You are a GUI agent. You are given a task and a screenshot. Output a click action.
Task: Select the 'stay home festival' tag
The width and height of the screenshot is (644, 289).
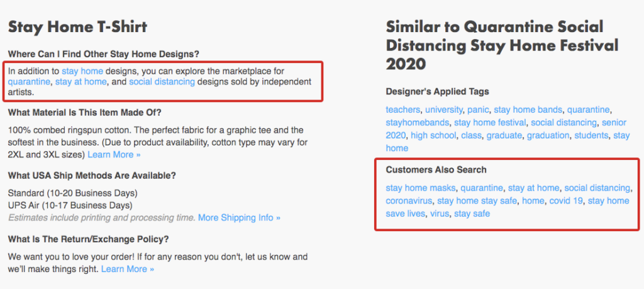coord(490,123)
